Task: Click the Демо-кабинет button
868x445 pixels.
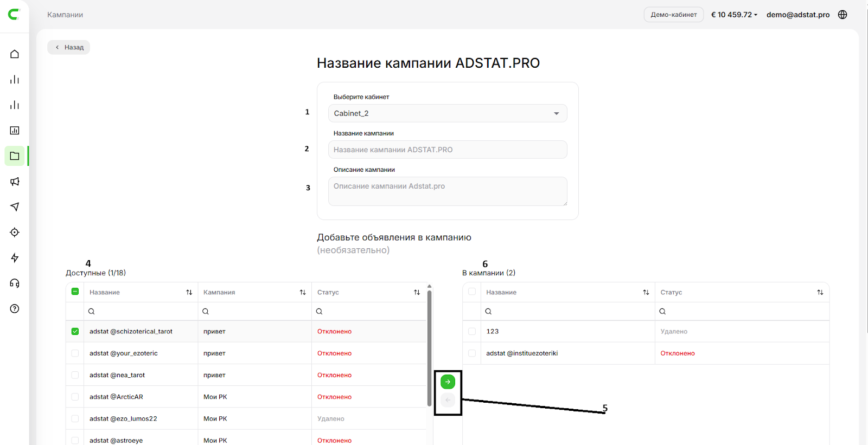Action: [x=674, y=15]
